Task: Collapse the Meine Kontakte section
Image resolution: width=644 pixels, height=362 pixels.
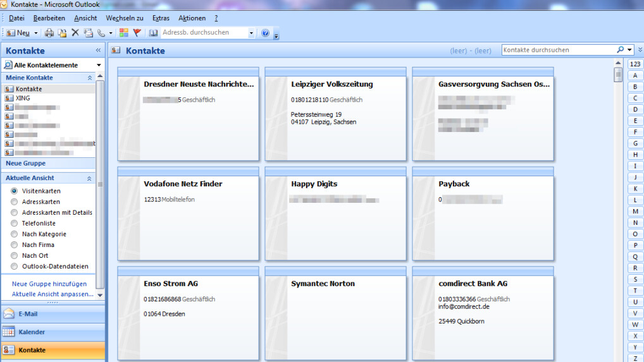Action: [90, 78]
